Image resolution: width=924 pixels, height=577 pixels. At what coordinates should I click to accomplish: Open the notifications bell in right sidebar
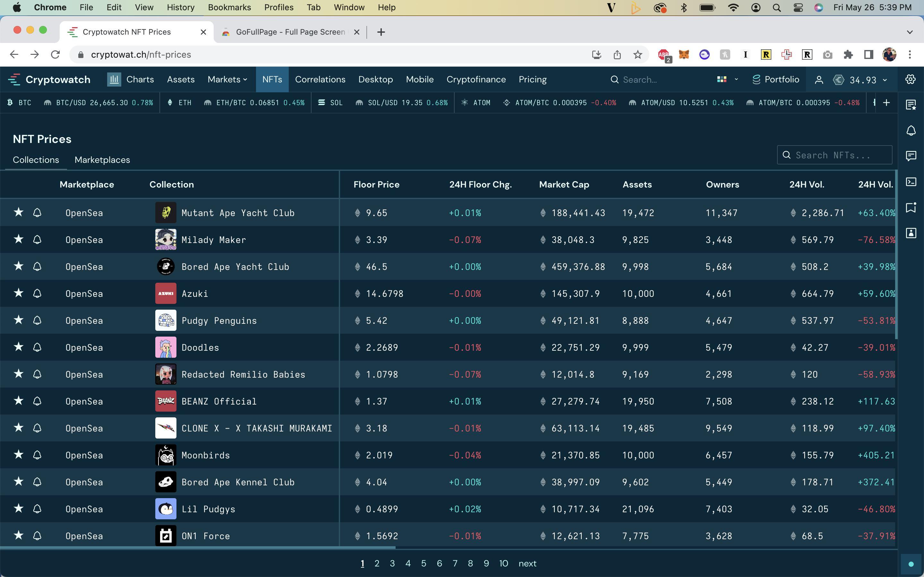coord(911,130)
